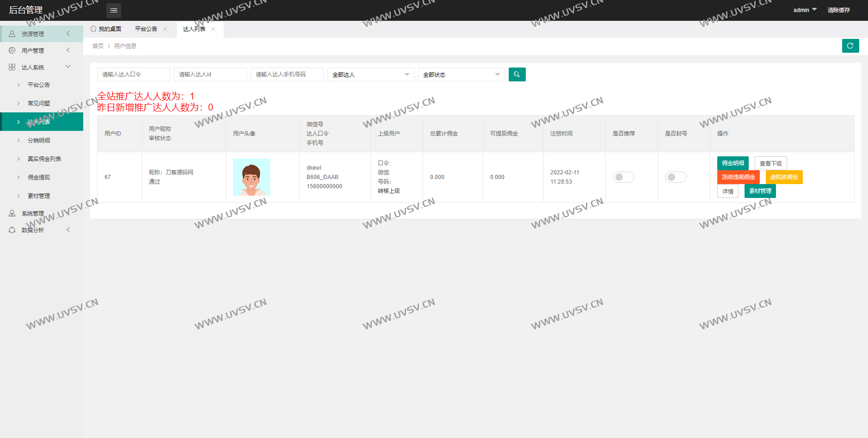Viewport: 868px width, 438px height.
Task: Select the highlighted 达人列表 sidebar item
Action: coord(42,122)
